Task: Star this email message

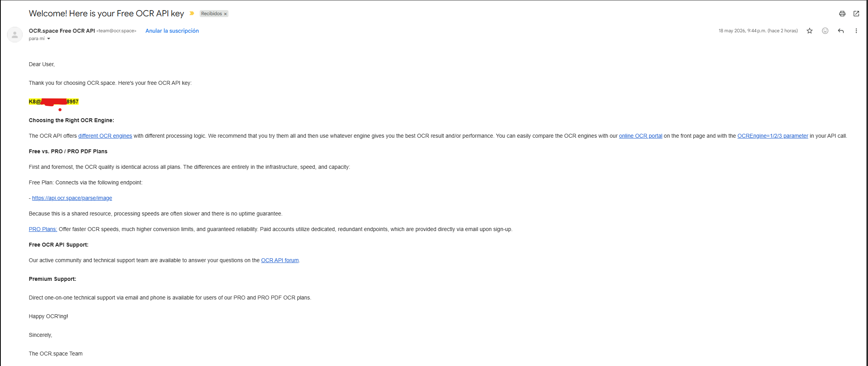Action: 810,31
